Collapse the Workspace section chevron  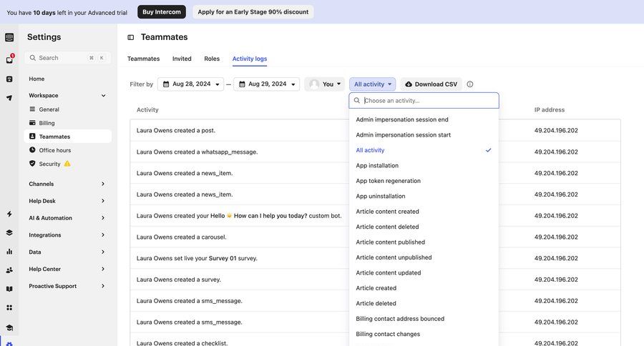(x=104, y=95)
